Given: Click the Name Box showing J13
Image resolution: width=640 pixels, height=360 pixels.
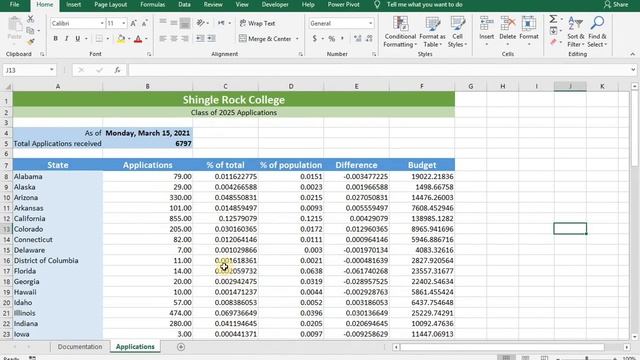Looking at the screenshot, I should tap(26, 70).
